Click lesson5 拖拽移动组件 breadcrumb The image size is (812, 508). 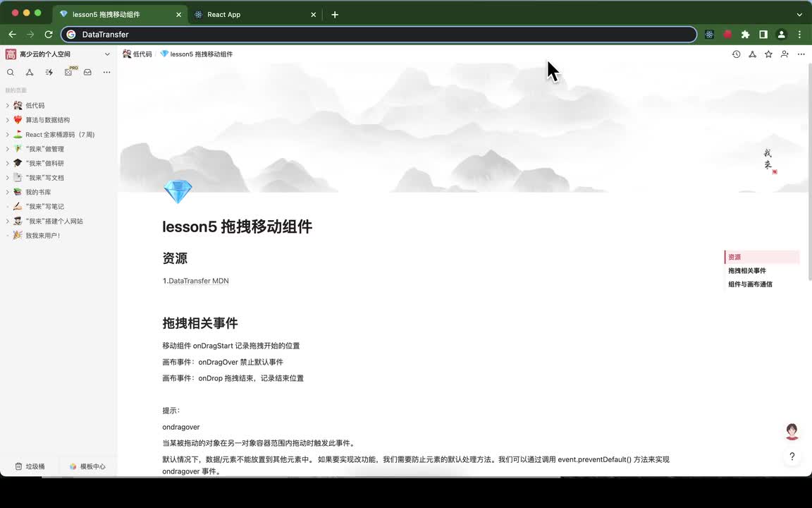196,54
